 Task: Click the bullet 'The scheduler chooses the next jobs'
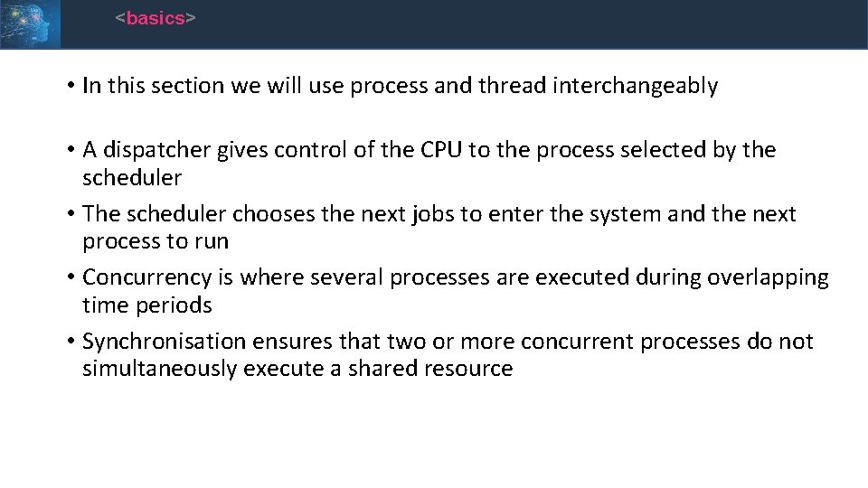(x=432, y=227)
